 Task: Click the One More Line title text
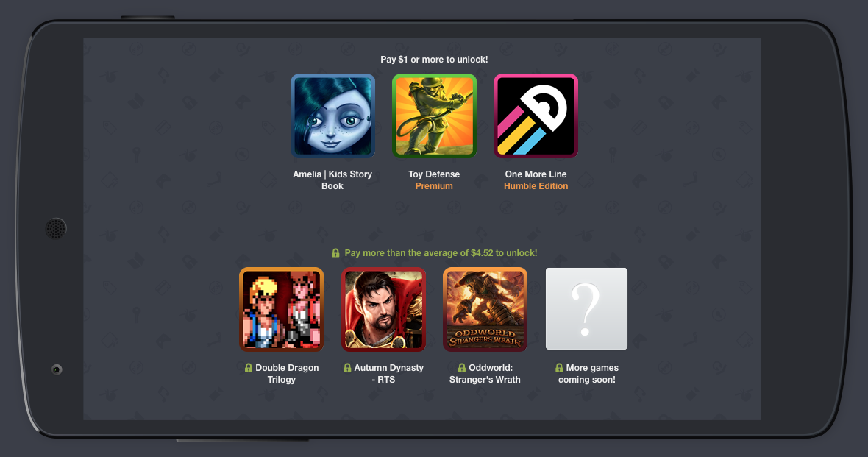click(x=536, y=174)
